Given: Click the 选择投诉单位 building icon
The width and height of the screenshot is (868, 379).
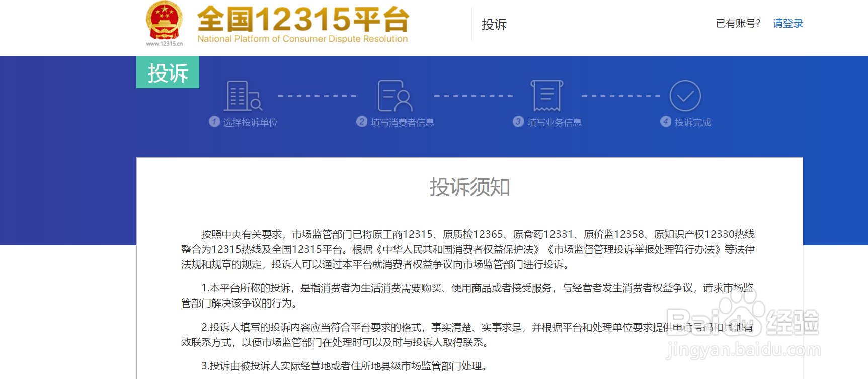Looking at the screenshot, I should 243,96.
